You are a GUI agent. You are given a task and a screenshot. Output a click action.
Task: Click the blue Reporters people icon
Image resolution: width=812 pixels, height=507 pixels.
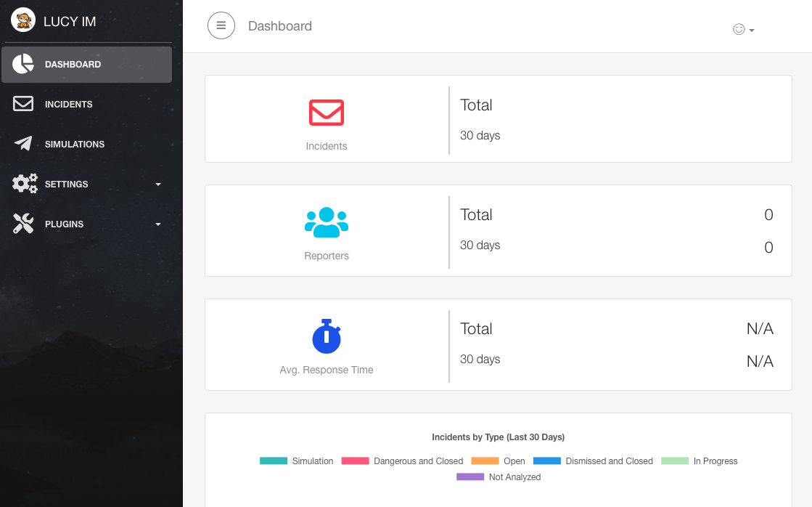pyautogui.click(x=327, y=222)
